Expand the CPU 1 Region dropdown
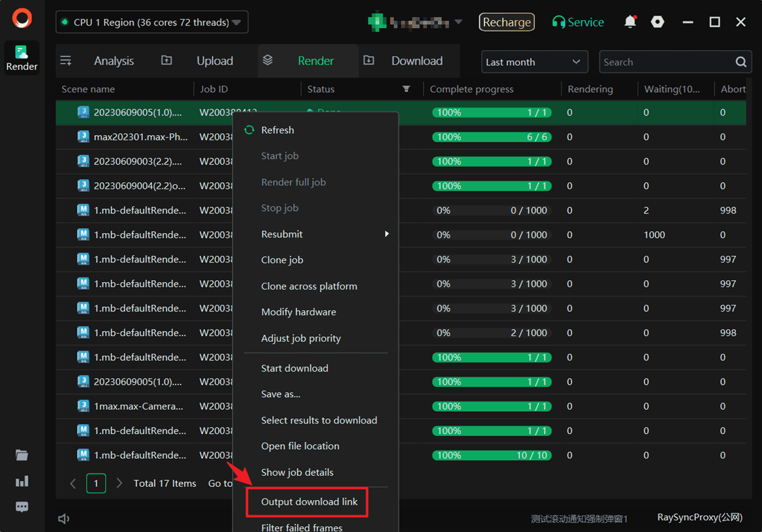Image resolution: width=762 pixels, height=532 pixels. tap(236, 22)
